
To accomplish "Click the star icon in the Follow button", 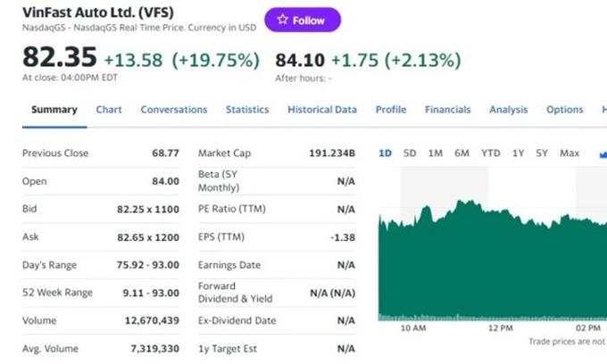I will 283,20.
